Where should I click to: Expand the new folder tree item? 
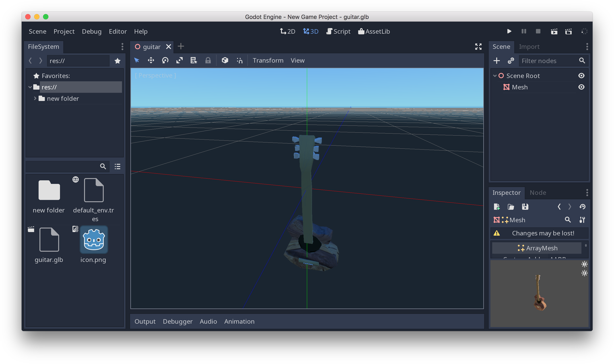pos(35,98)
